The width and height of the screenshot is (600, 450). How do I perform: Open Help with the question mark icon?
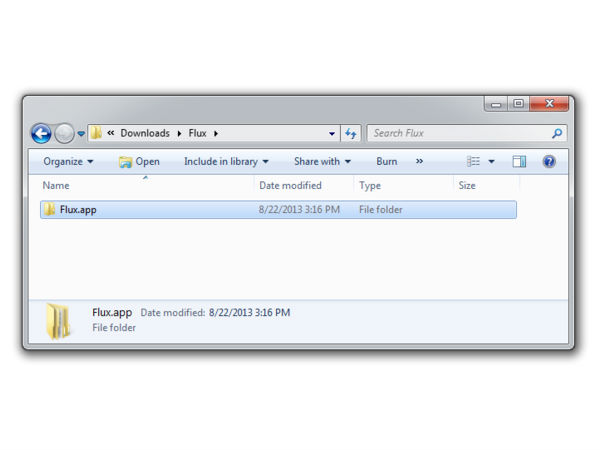549,161
